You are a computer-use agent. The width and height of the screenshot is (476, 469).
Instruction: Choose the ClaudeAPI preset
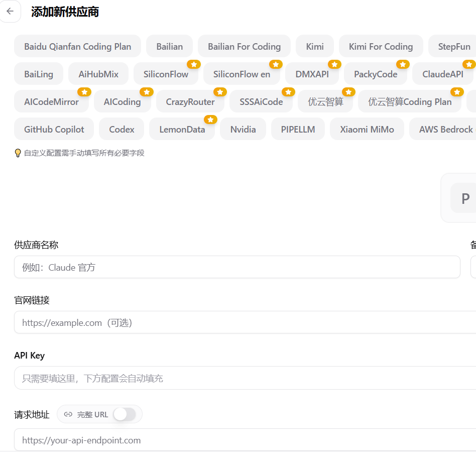tap(443, 74)
